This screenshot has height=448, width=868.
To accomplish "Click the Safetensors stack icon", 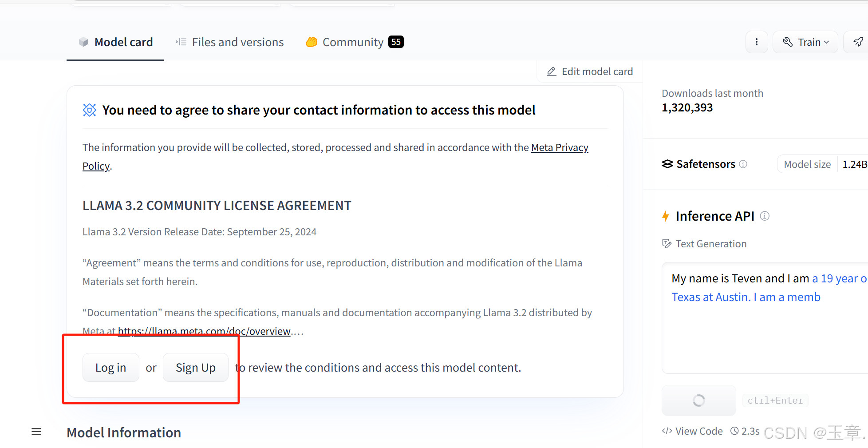I will pyautogui.click(x=667, y=164).
